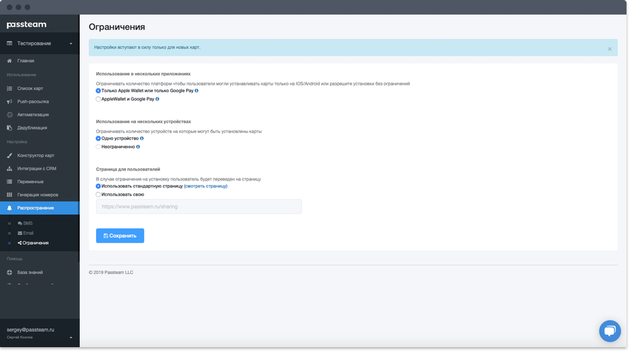Click info icon beside Одно устройство

[141, 138]
